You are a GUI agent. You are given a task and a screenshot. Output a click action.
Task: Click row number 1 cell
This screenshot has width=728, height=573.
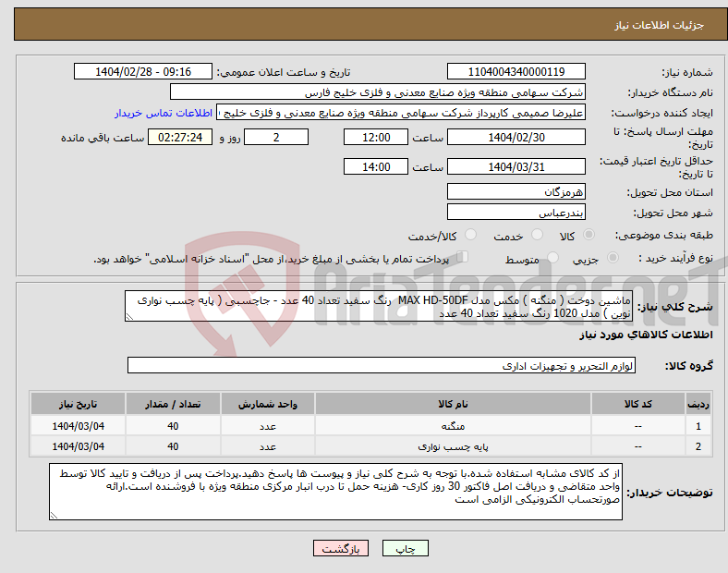point(698,426)
